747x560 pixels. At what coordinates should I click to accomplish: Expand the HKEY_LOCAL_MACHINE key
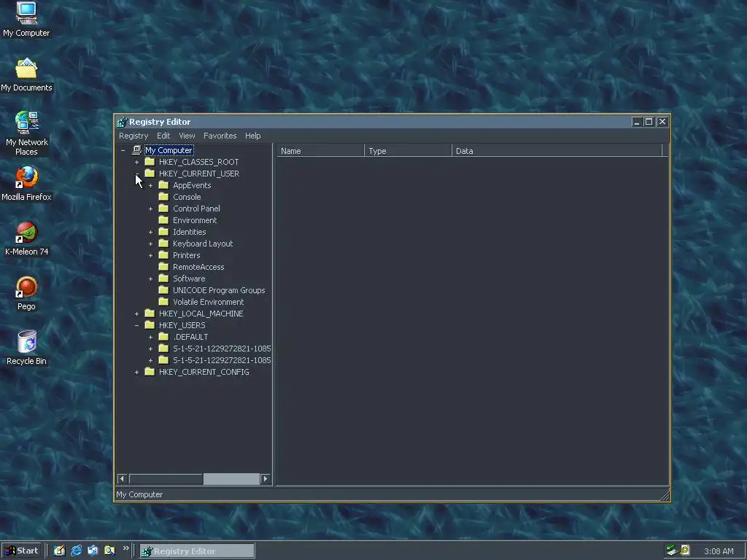(x=136, y=314)
